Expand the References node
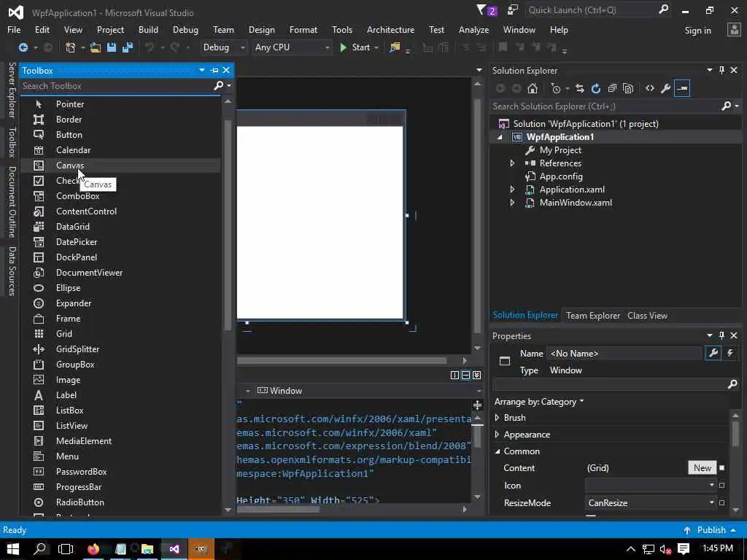The width and height of the screenshot is (747, 560). [x=512, y=163]
